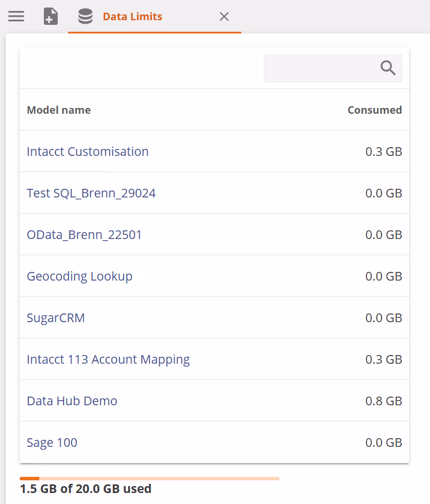Switch to the Data Limits tab
430x504 pixels.
coord(132,17)
